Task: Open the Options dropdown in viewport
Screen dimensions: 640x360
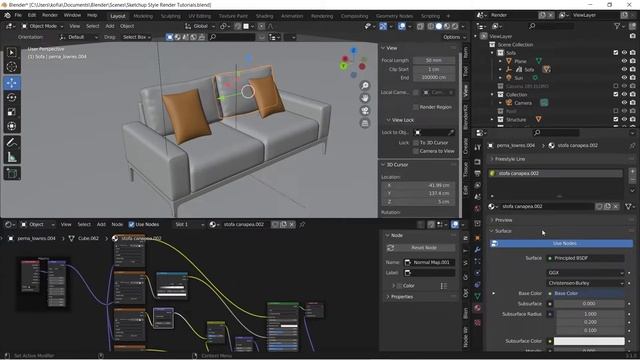Action: 454,37
